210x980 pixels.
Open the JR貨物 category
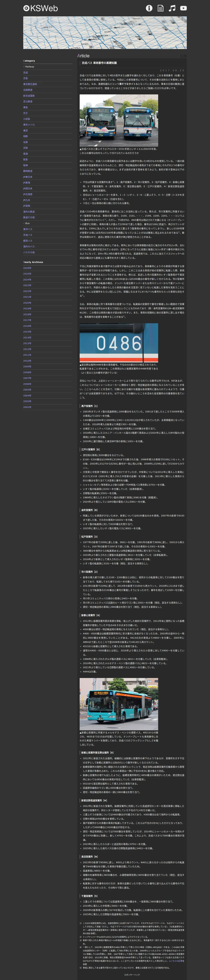pos(27,206)
